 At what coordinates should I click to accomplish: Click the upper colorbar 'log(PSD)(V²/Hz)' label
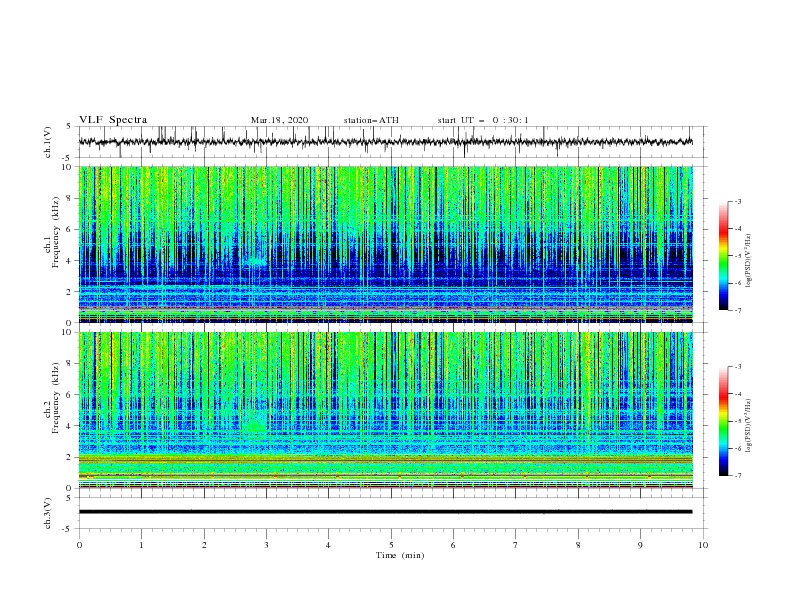(749, 261)
